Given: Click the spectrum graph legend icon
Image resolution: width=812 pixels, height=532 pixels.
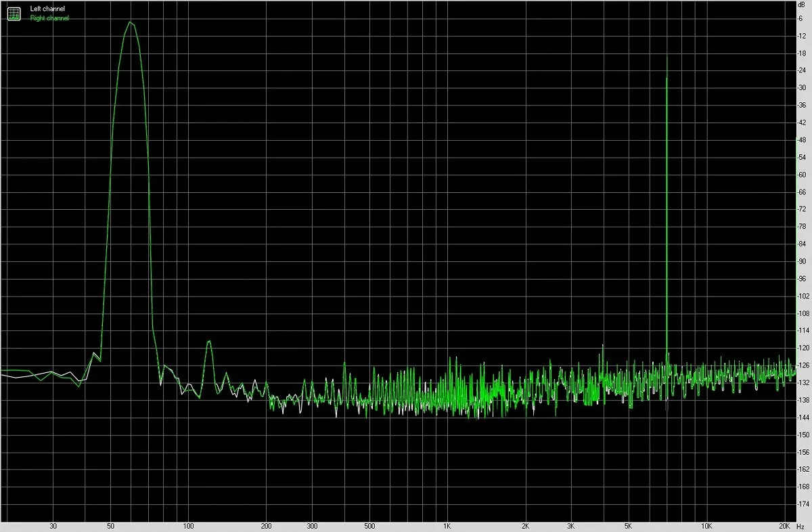Looking at the screenshot, I should [14, 13].
